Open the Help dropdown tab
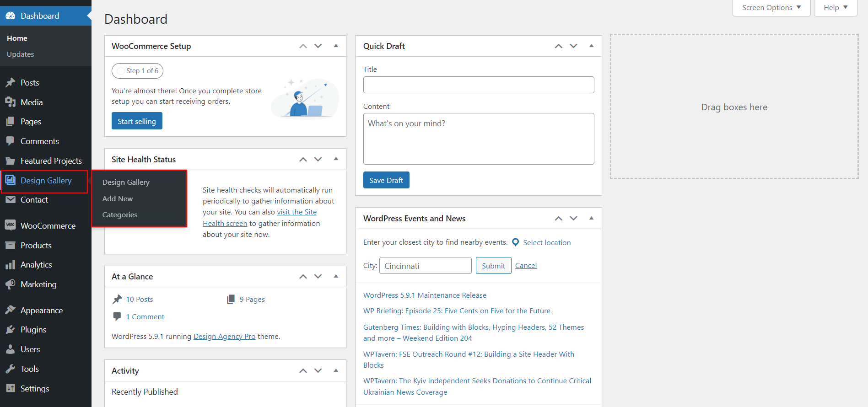Viewport: 868px width, 407px height. coord(836,8)
